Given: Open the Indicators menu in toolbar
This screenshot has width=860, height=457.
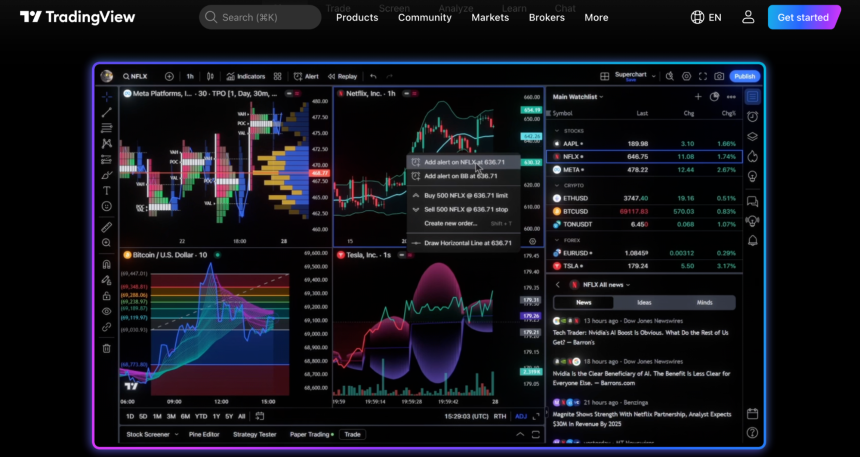Looking at the screenshot, I should coord(245,76).
